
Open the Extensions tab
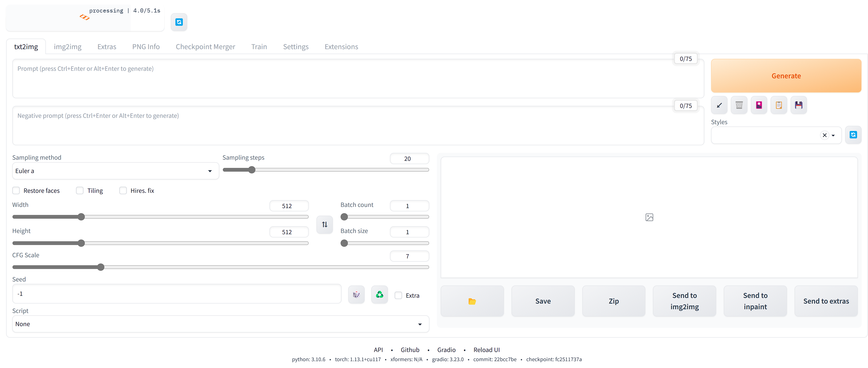341,47
